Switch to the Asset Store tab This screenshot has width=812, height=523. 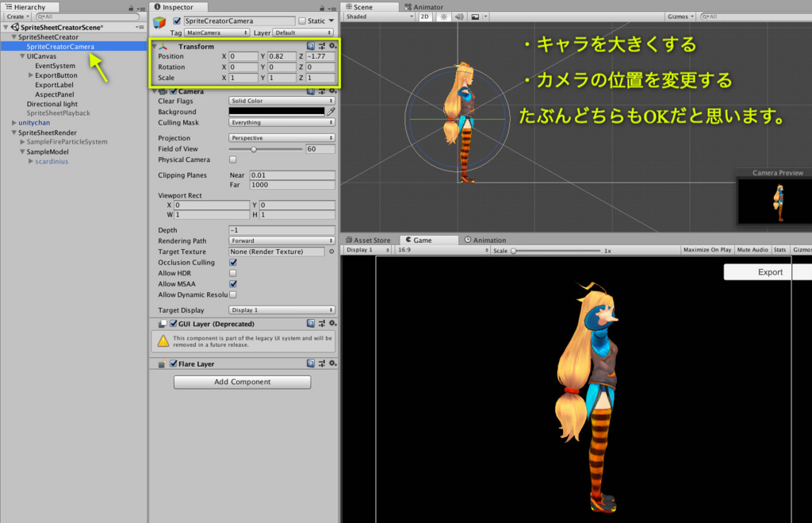pyautogui.click(x=368, y=240)
